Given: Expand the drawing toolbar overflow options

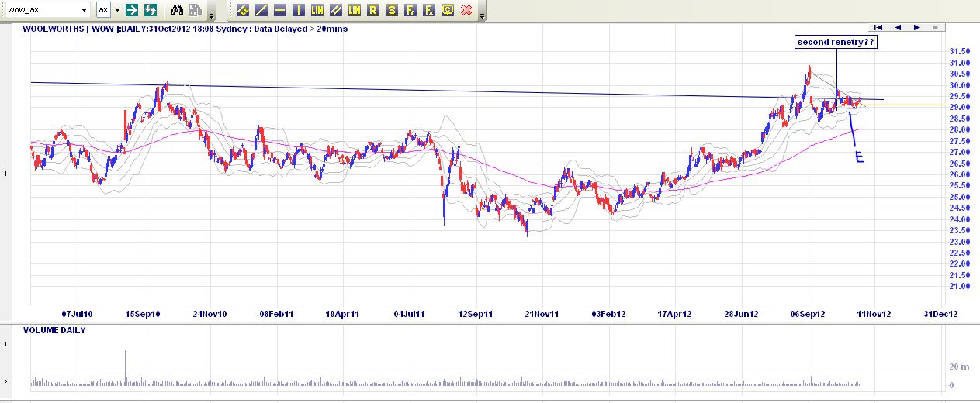Looking at the screenshot, I should pos(483,15).
